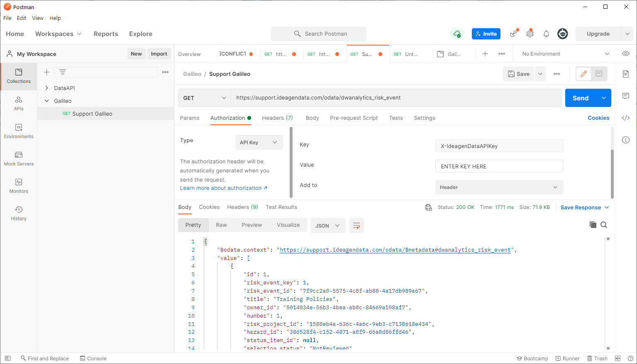Viewport: 637px width, 364px height.
Task: Switch to the request Headers (7) tab
Action: coord(278,118)
